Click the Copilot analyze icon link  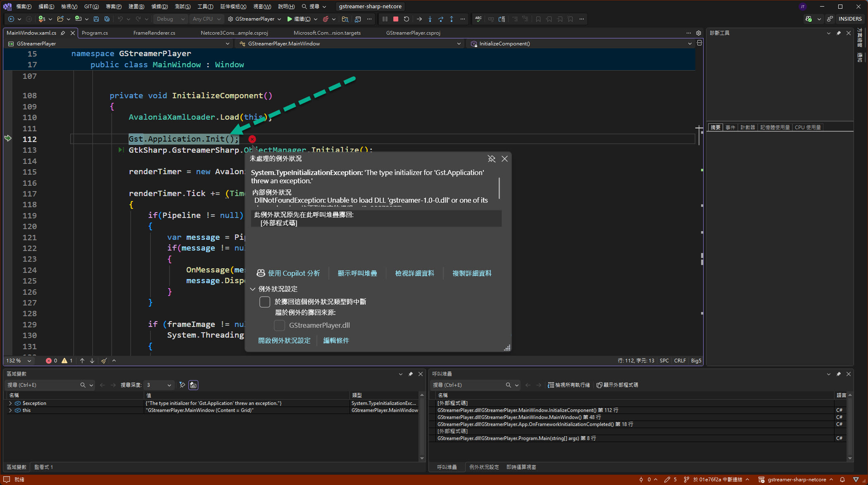coord(261,273)
